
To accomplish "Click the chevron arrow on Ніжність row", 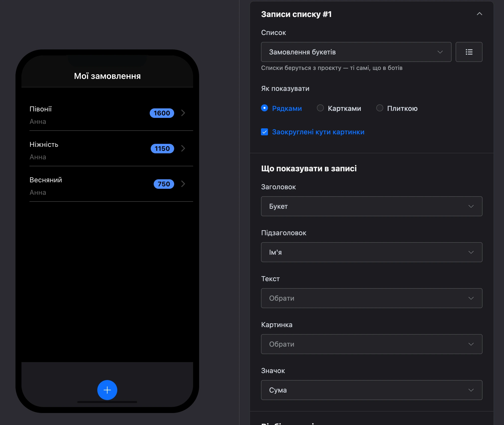I will click(183, 148).
